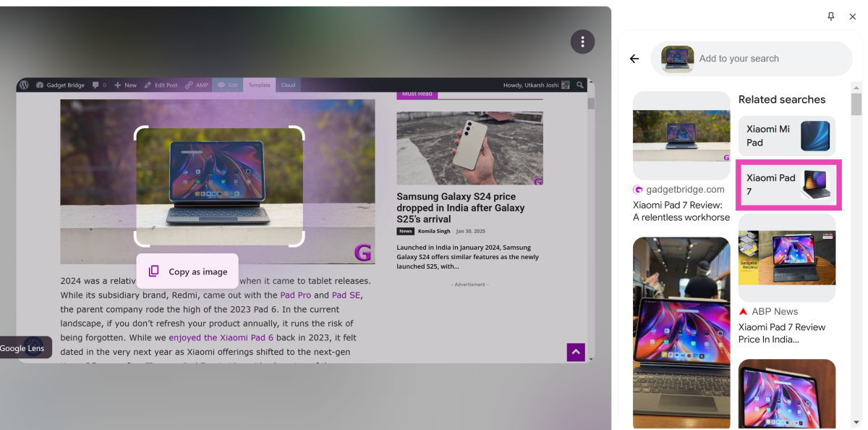Click the Add to your search field

point(752,59)
